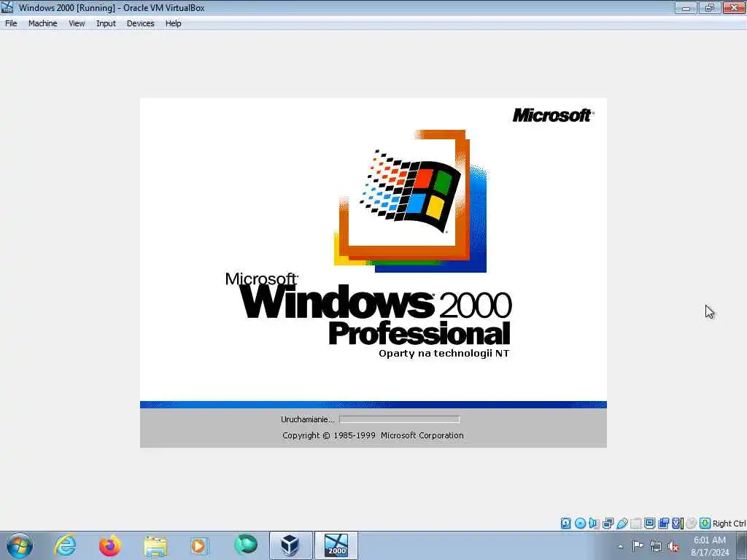This screenshot has height=560, width=747.
Task: Open Windows Explorer from the taskbar
Action: point(155,545)
